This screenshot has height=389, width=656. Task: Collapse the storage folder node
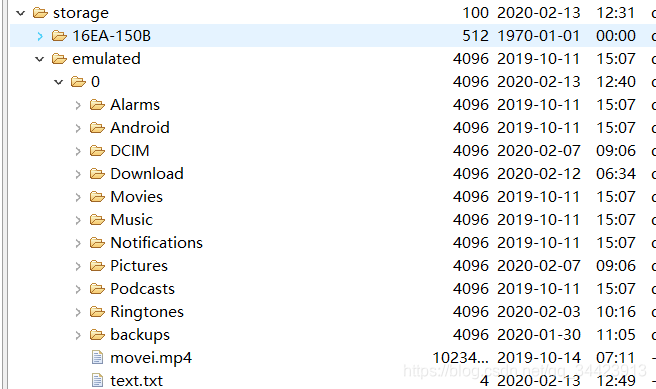pos(20,13)
